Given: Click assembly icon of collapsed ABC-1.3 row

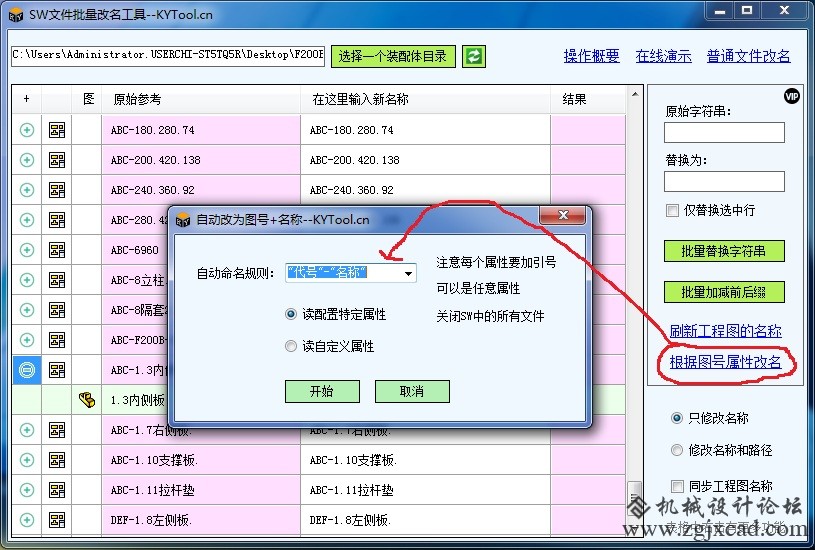Looking at the screenshot, I should coord(57,370).
